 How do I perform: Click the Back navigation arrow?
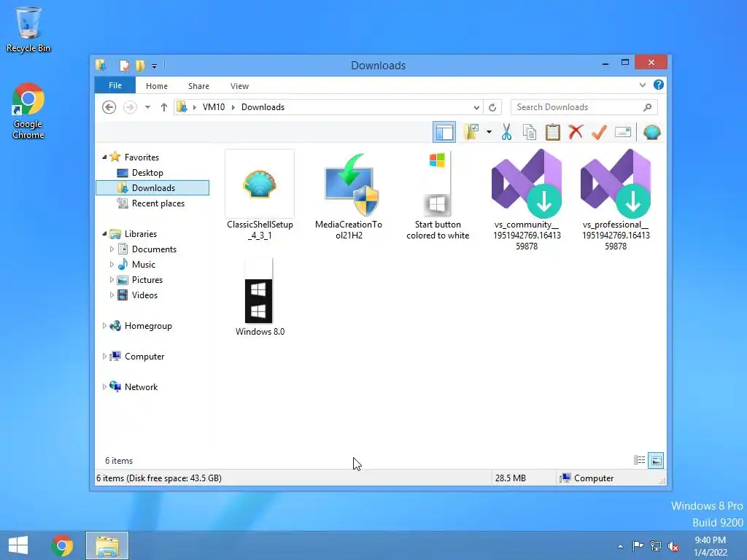click(x=109, y=107)
